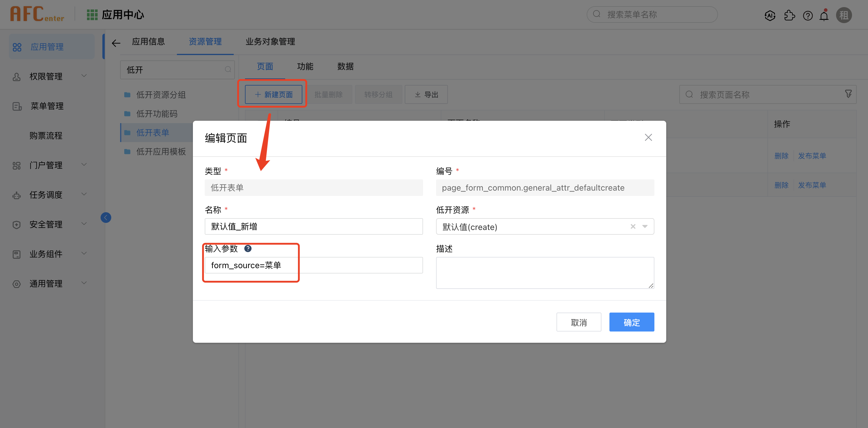The image size is (868, 428).
Task: Switch to the 功能 tab
Action: pos(305,66)
